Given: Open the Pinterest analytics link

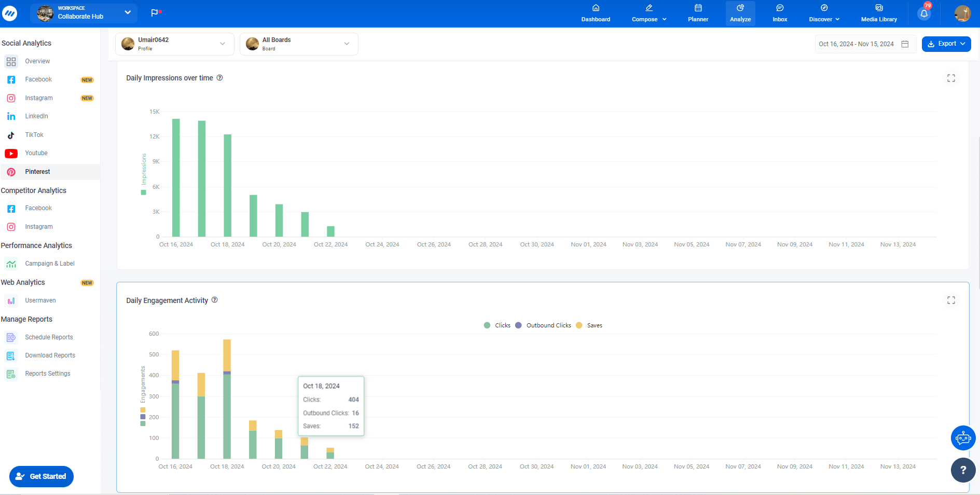Looking at the screenshot, I should click(x=37, y=172).
